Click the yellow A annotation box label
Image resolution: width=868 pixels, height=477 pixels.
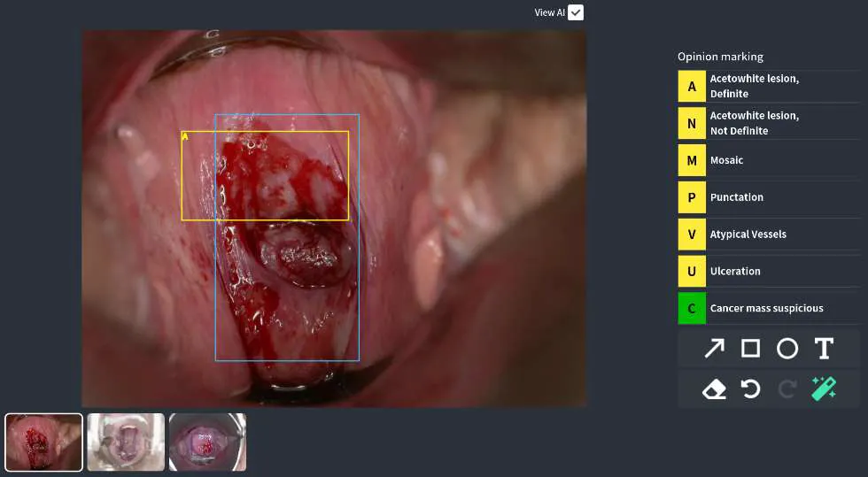coord(185,136)
